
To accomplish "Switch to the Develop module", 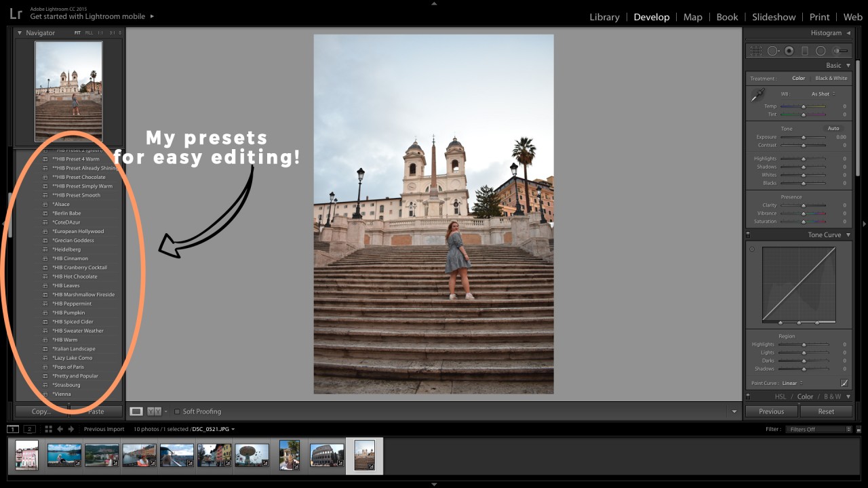I will pos(652,17).
